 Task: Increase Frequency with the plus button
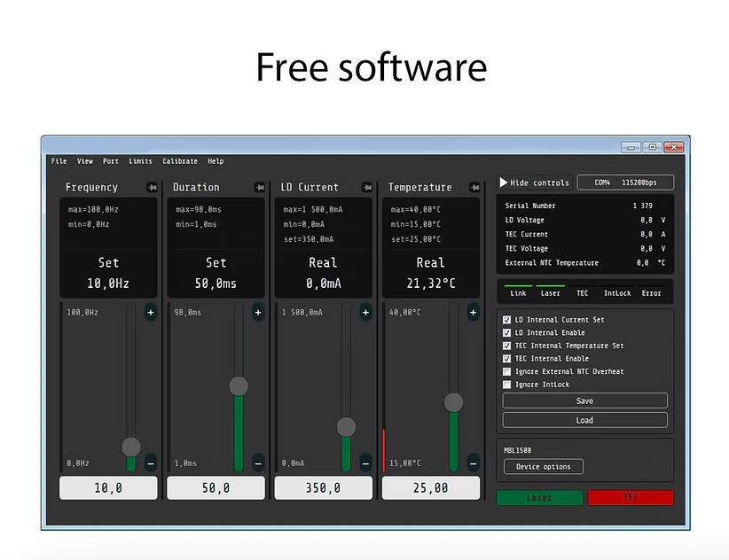[x=150, y=312]
